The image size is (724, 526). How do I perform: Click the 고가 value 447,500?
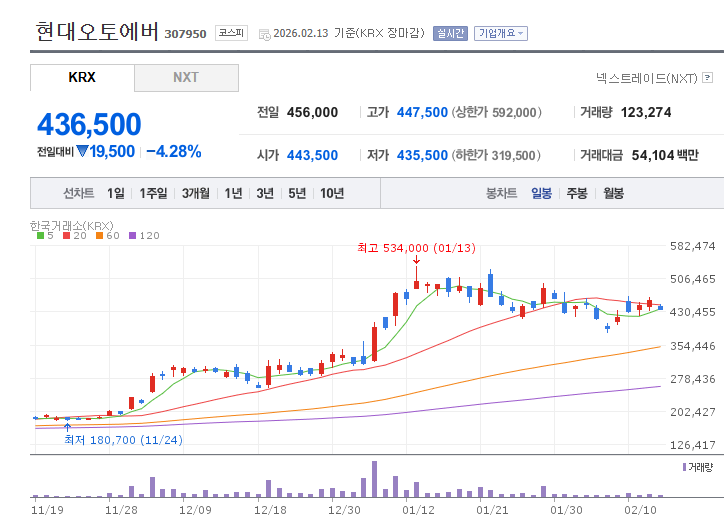click(422, 112)
